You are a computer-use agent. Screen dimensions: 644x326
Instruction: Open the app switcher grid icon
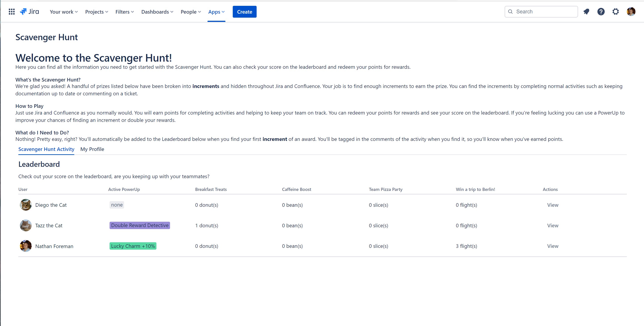(x=12, y=12)
